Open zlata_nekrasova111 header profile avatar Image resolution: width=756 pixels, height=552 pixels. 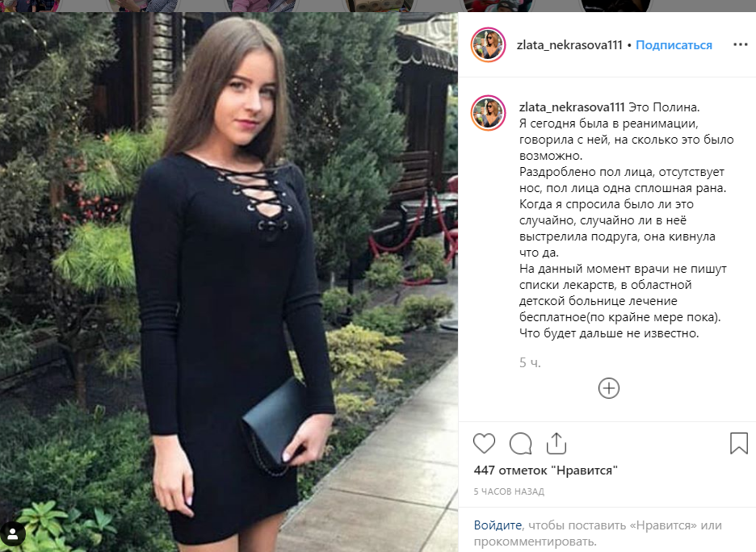[x=488, y=45]
